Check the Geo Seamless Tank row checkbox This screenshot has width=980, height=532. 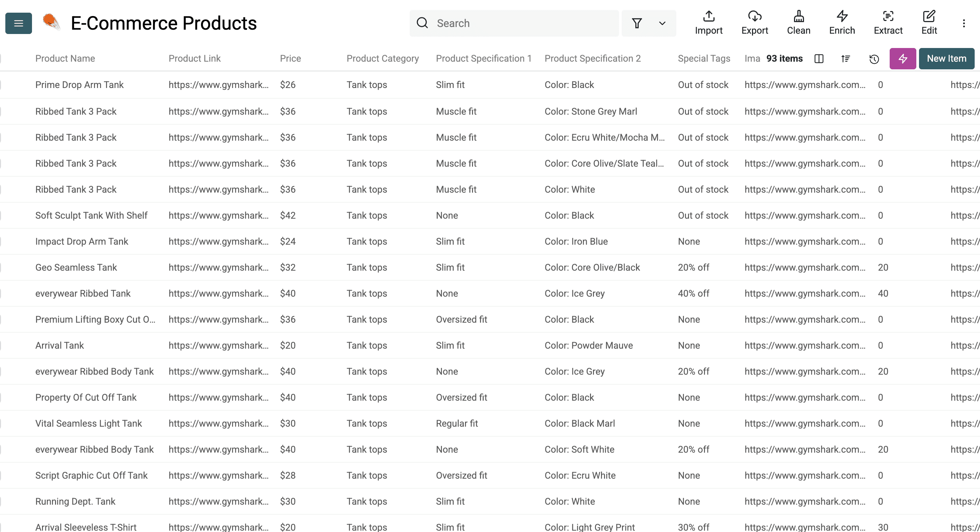tap(2, 267)
